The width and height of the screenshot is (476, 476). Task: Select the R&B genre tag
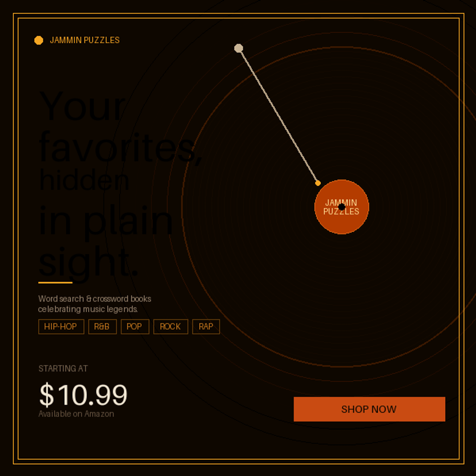(x=102, y=327)
